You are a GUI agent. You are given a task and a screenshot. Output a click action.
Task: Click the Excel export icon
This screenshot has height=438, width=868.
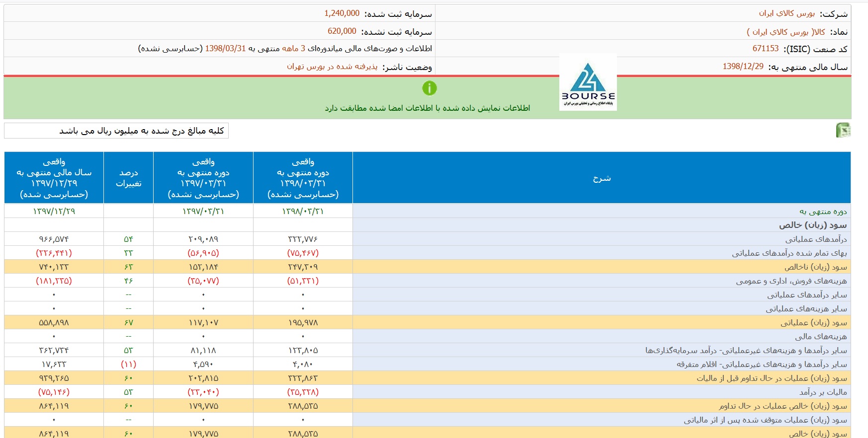coord(843,130)
